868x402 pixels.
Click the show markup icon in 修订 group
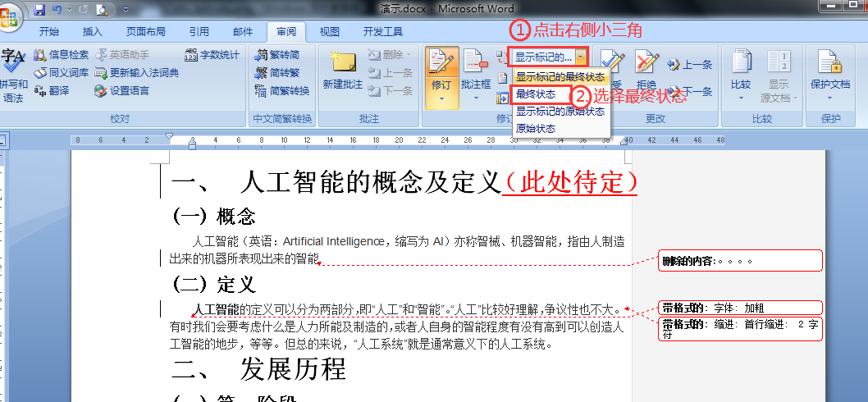pos(503,77)
